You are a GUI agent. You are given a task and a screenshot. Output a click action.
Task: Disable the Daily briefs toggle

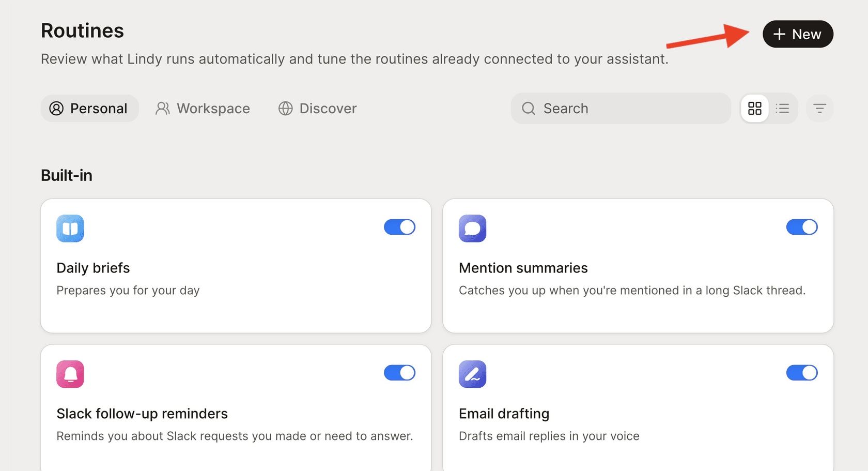399,227
